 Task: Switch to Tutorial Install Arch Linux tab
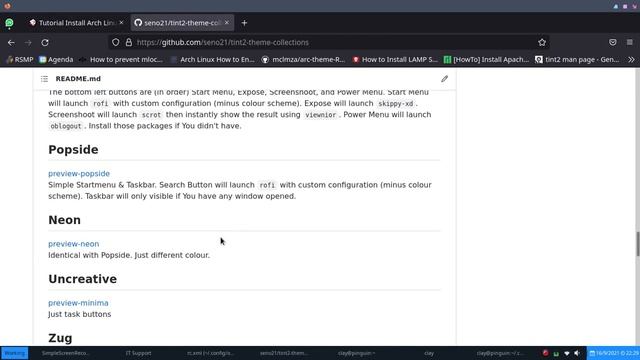click(x=76, y=23)
